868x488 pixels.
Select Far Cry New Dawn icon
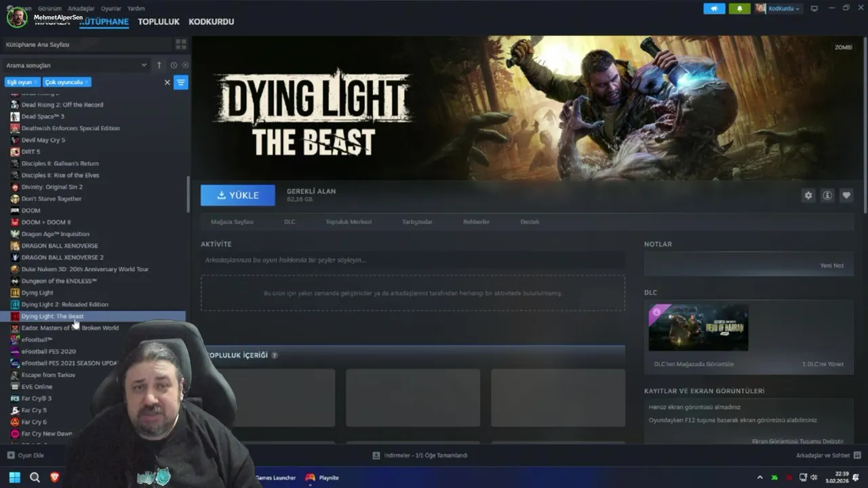[15, 434]
